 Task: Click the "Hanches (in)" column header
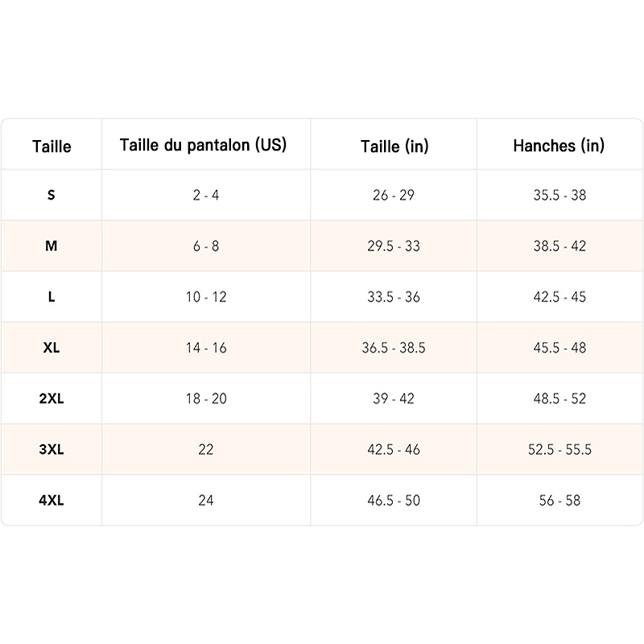coord(559,146)
